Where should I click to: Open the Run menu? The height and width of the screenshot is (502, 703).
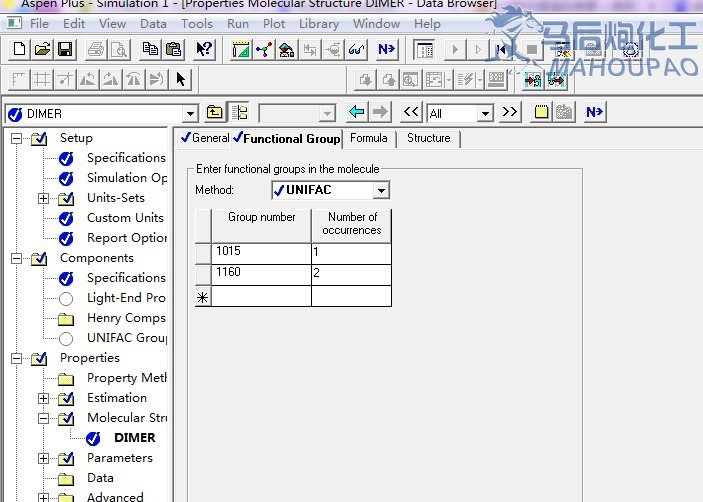238,23
